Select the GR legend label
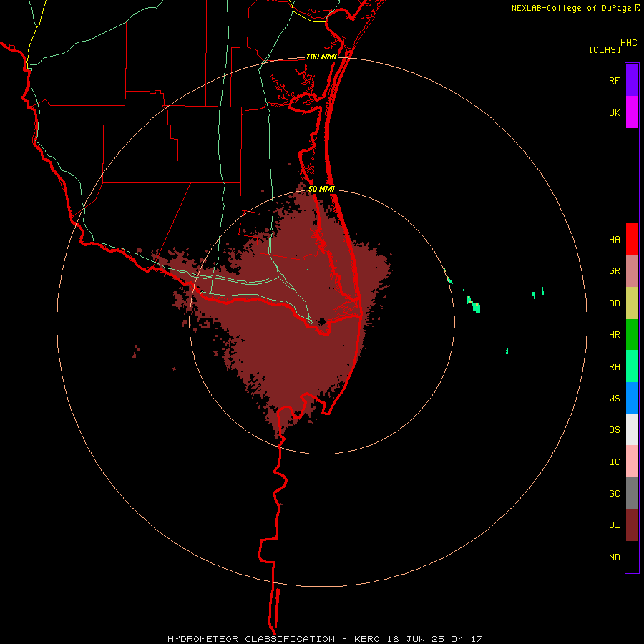This screenshot has width=644, height=644. click(x=614, y=271)
